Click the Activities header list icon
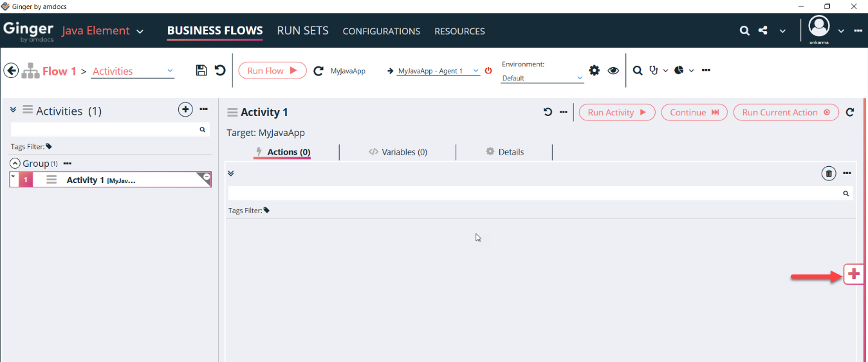Screen dimensions: 868x362 pyautogui.click(x=28, y=110)
